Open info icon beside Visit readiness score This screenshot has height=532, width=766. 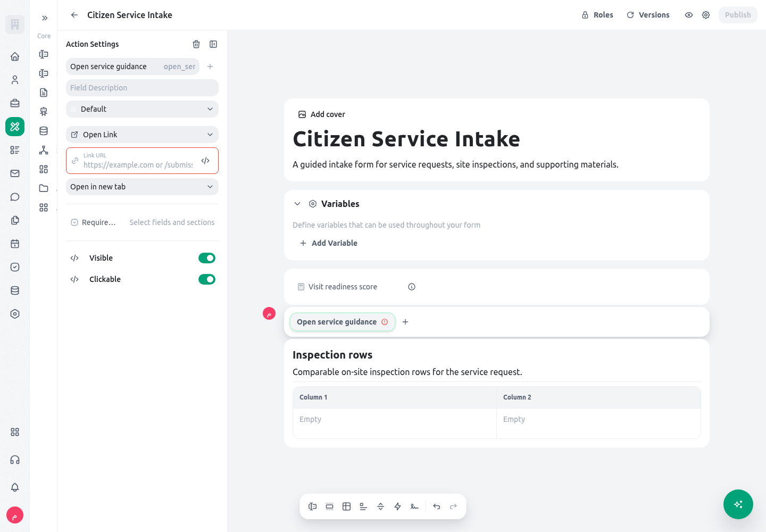412,287
